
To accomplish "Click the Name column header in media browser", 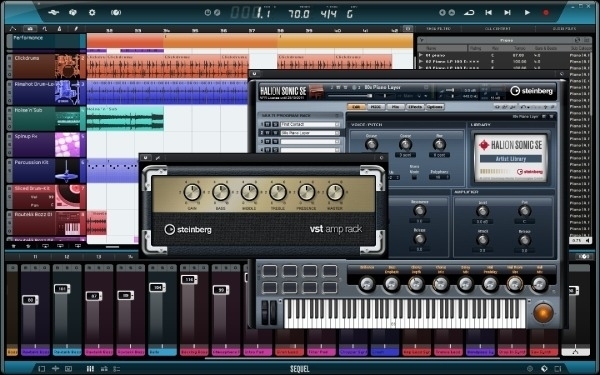I will coord(431,48).
